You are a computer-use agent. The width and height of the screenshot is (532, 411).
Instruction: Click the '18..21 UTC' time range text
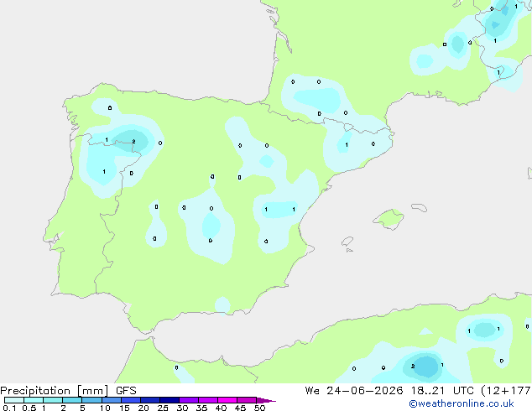click(x=441, y=391)
